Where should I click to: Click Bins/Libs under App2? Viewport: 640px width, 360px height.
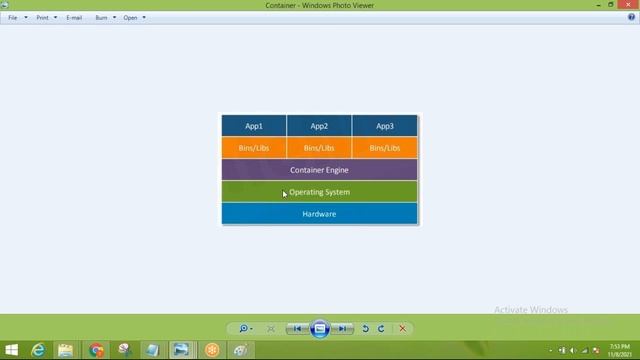coord(319,148)
